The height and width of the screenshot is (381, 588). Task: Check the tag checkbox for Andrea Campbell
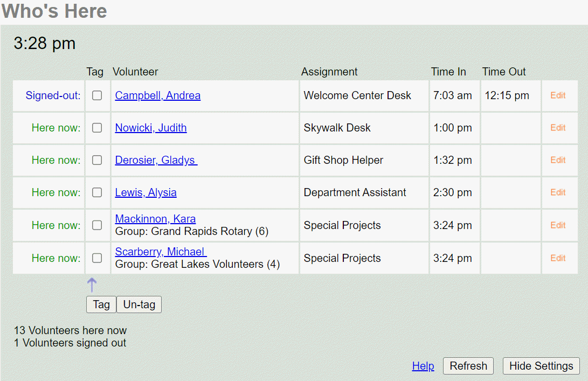(97, 95)
